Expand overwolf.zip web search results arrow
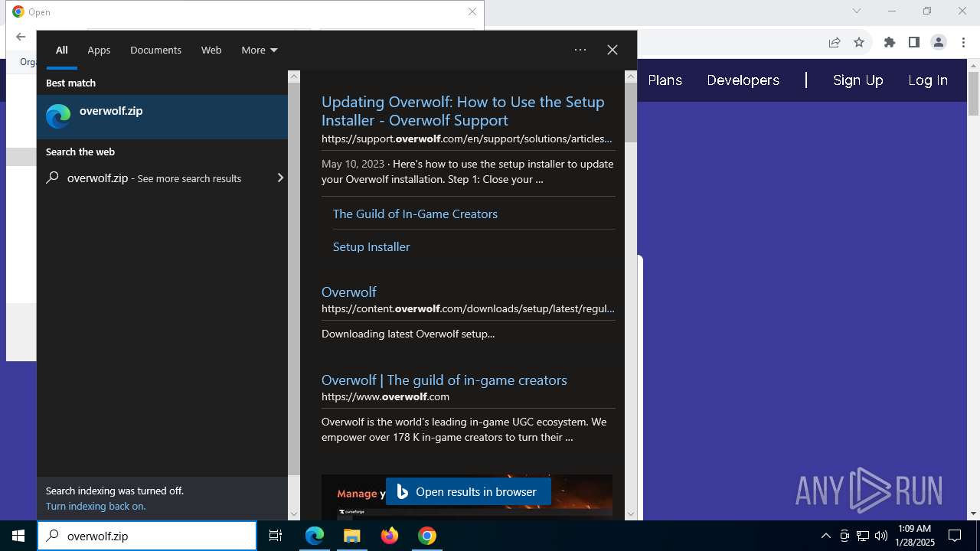The image size is (980, 551). coord(280,178)
